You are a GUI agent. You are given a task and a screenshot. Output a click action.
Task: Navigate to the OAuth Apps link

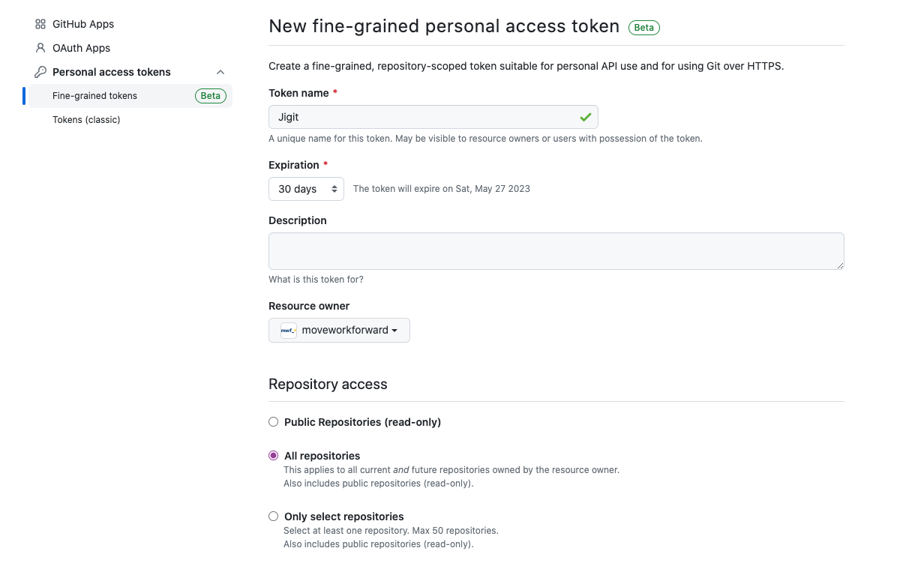point(81,48)
